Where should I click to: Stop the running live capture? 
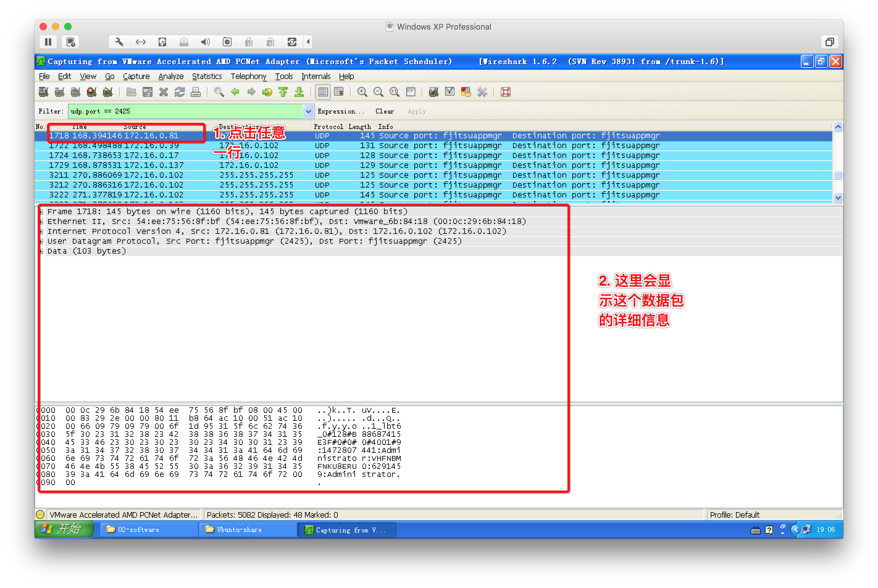(x=92, y=92)
